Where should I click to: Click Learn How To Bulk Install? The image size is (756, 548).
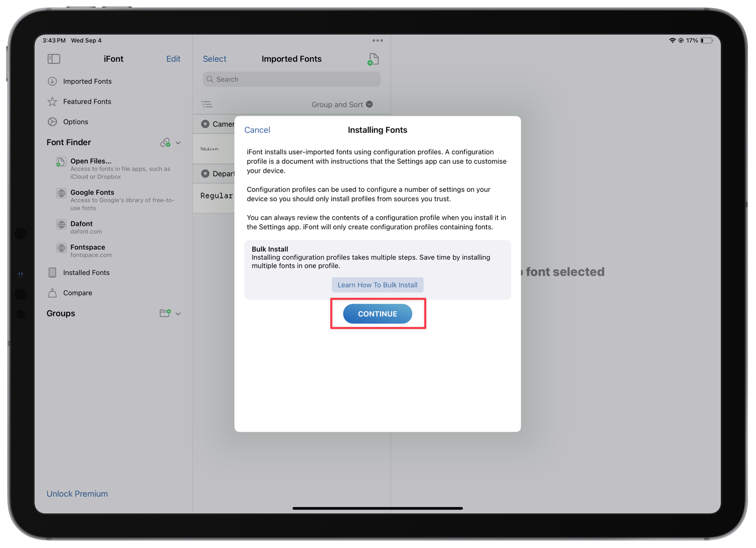click(x=377, y=285)
